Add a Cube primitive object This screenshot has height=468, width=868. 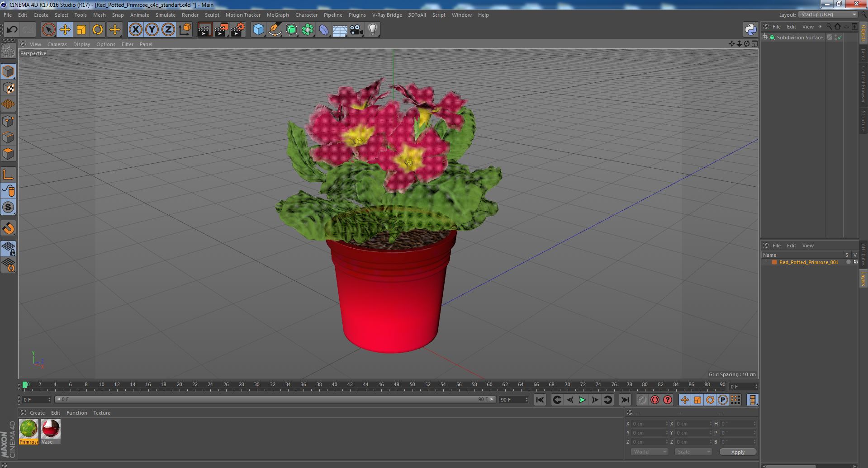[x=258, y=30]
